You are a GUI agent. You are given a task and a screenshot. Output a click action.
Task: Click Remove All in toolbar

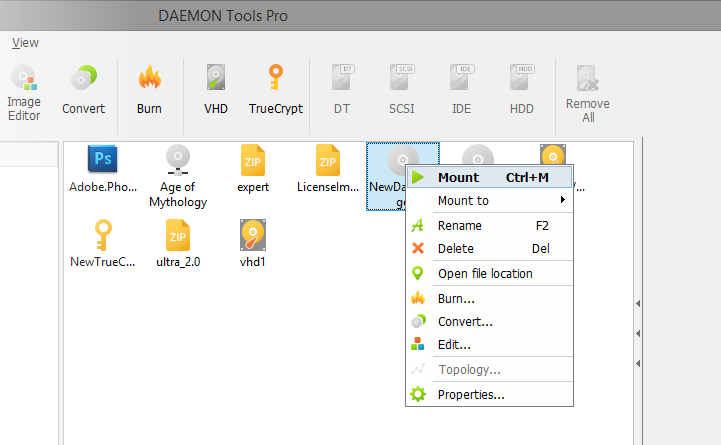(587, 92)
